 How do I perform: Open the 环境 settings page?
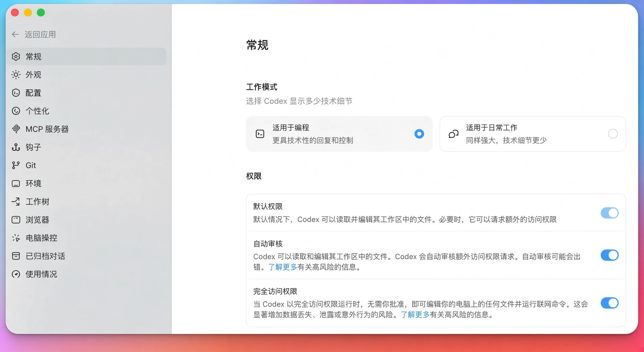pyautogui.click(x=87, y=183)
